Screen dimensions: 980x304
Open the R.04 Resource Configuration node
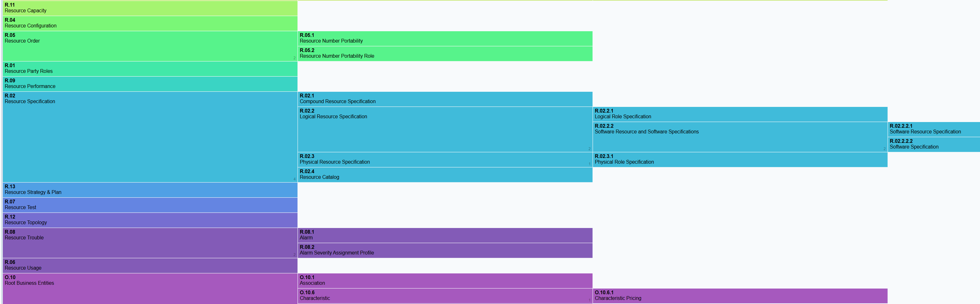(150, 23)
